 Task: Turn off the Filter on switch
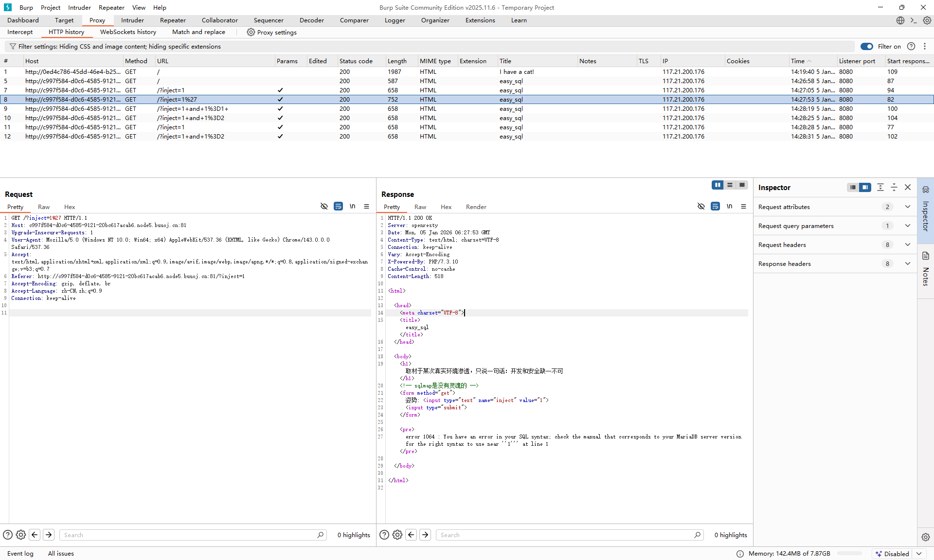point(867,47)
